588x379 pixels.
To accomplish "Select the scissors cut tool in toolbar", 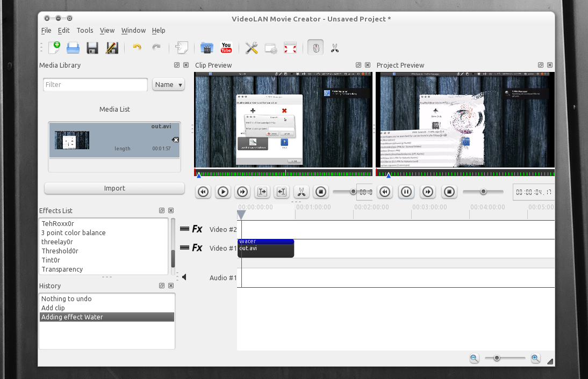I will [x=335, y=48].
